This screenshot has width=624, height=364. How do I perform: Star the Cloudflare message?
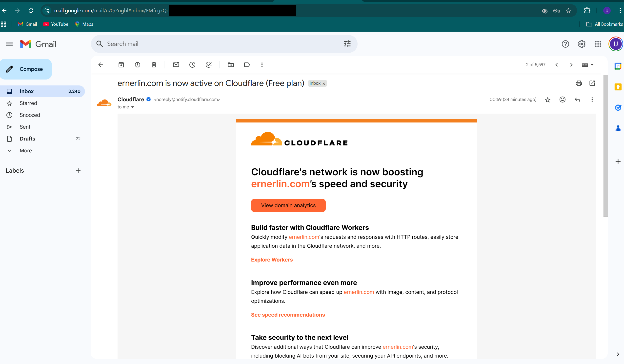click(548, 100)
